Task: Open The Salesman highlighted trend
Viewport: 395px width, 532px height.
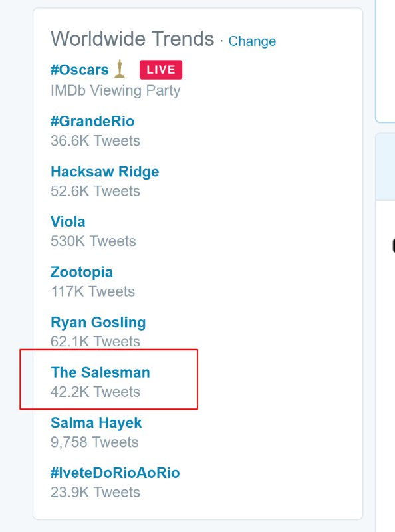Action: [100, 372]
